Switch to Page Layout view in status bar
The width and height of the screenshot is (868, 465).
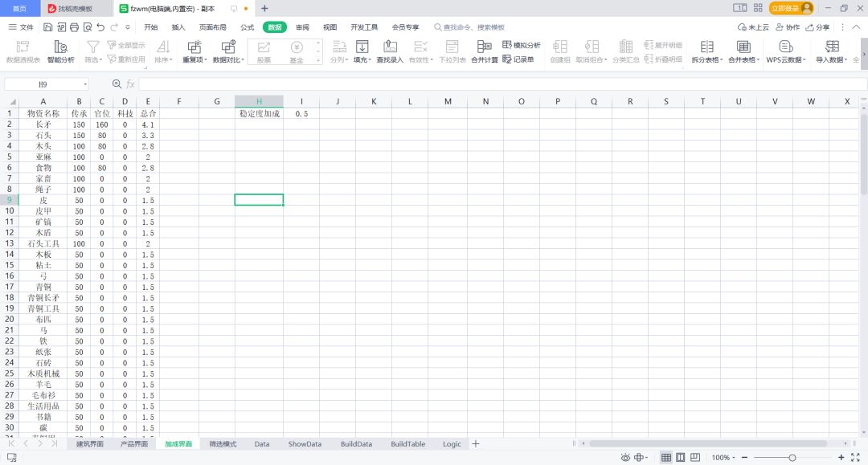click(681, 457)
